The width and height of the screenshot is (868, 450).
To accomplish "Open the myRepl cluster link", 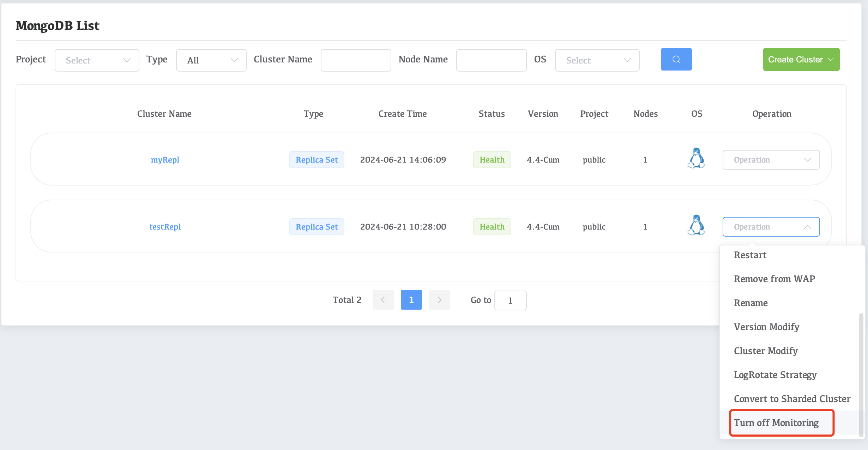I will pyautogui.click(x=165, y=160).
